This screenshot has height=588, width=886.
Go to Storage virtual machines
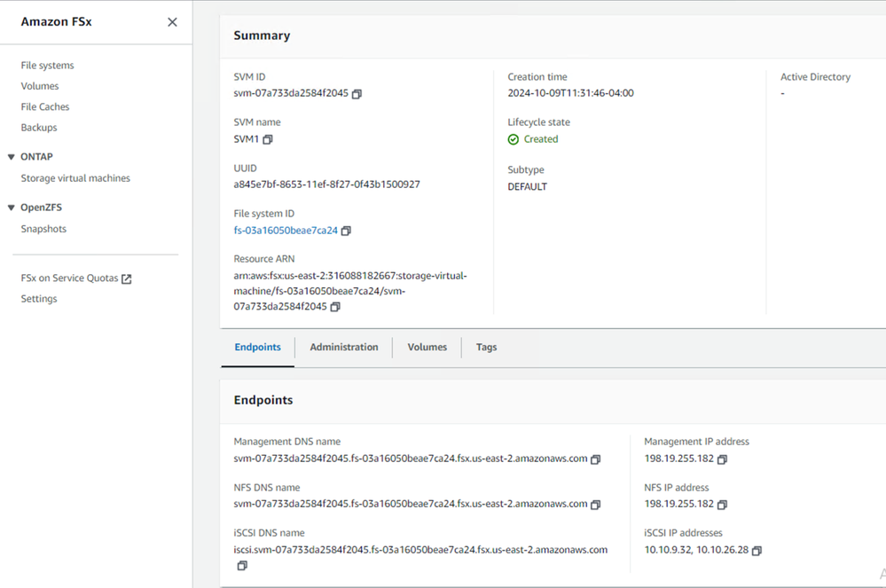(x=75, y=178)
